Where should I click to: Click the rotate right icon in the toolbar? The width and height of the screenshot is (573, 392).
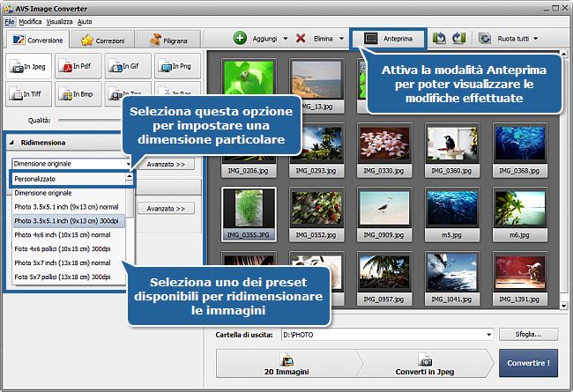(458, 39)
